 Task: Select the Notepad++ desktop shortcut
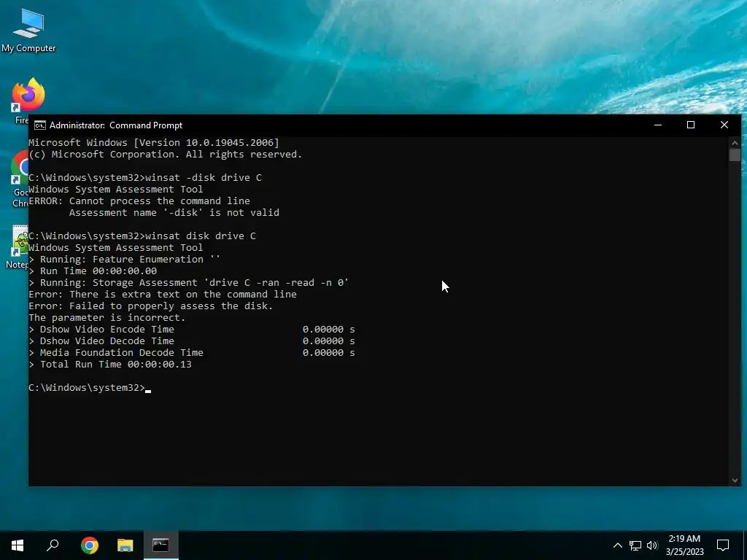(x=19, y=245)
